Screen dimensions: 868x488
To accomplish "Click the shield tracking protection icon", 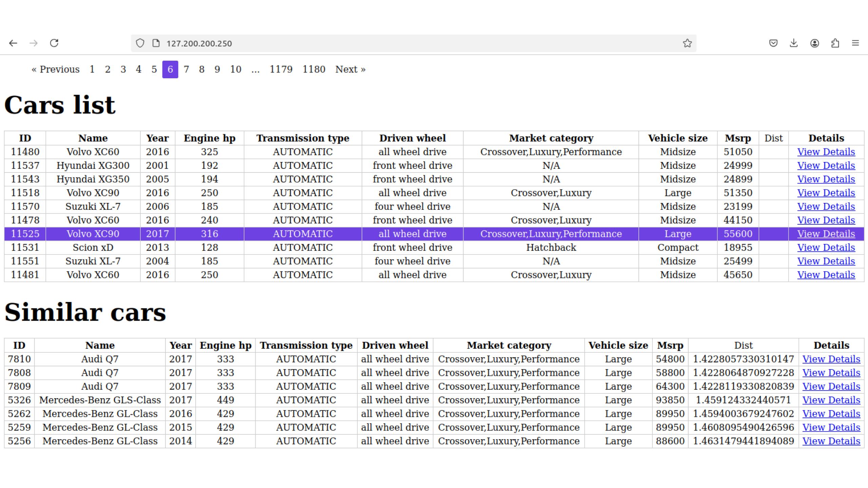I will pyautogui.click(x=140, y=43).
